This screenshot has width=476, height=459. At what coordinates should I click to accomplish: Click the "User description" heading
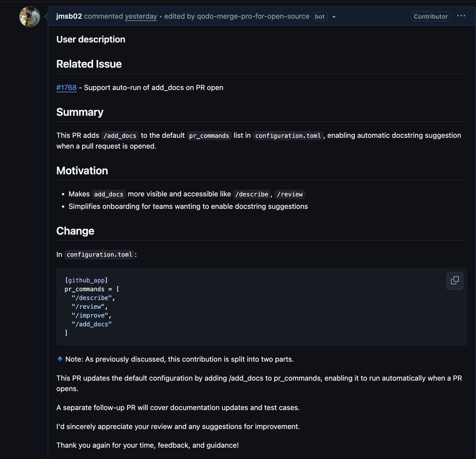pos(91,39)
